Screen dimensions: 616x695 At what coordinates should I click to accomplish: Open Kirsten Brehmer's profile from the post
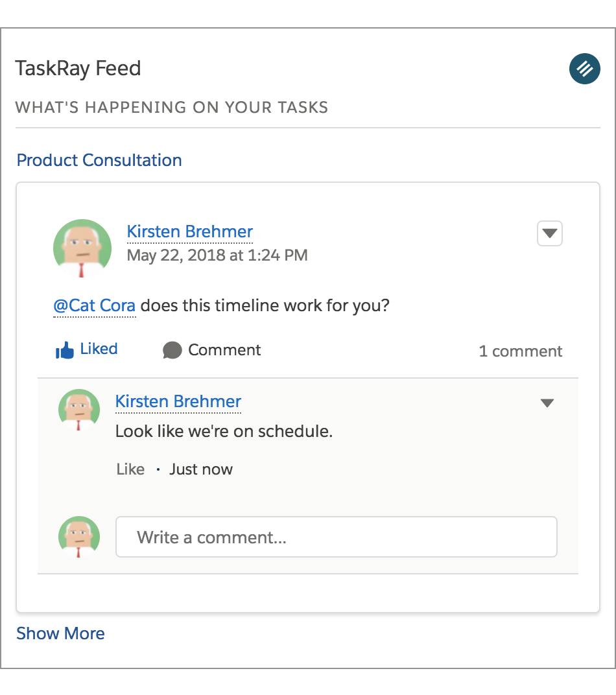[189, 231]
